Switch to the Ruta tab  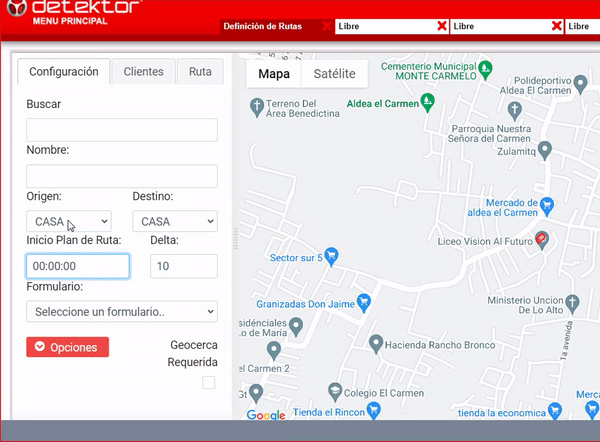click(x=200, y=72)
